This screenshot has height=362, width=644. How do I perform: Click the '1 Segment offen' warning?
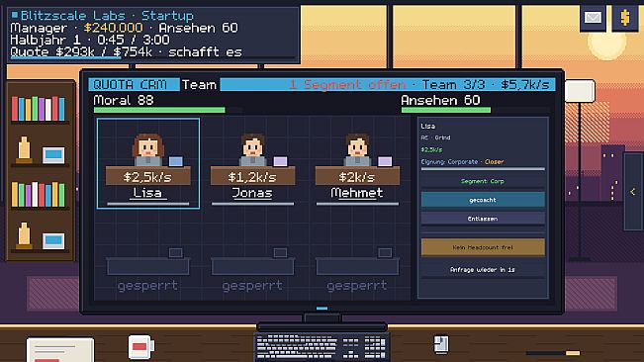click(347, 84)
